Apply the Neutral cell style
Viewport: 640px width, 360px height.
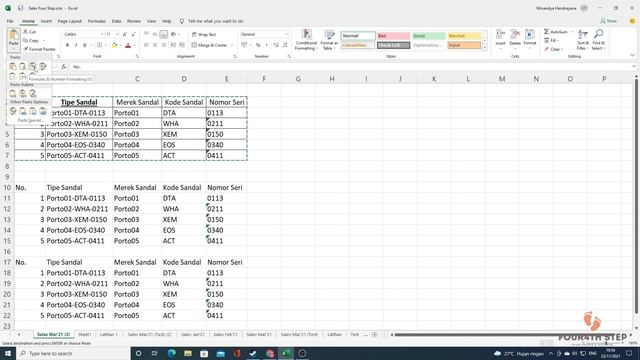coord(464,36)
